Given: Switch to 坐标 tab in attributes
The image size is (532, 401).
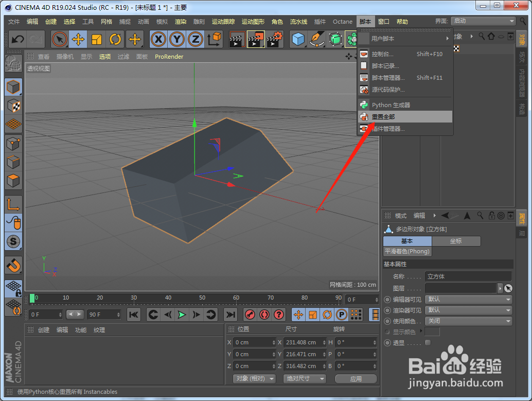Looking at the screenshot, I should tap(456, 241).
